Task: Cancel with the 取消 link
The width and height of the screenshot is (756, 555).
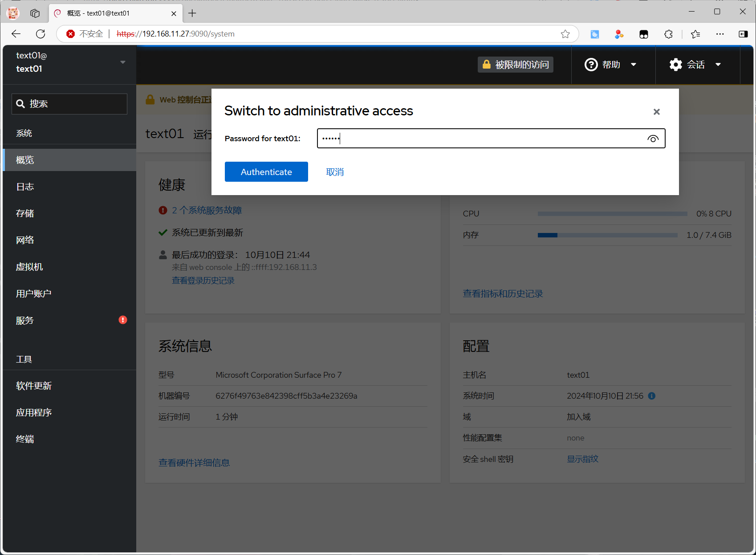Action: (x=335, y=172)
